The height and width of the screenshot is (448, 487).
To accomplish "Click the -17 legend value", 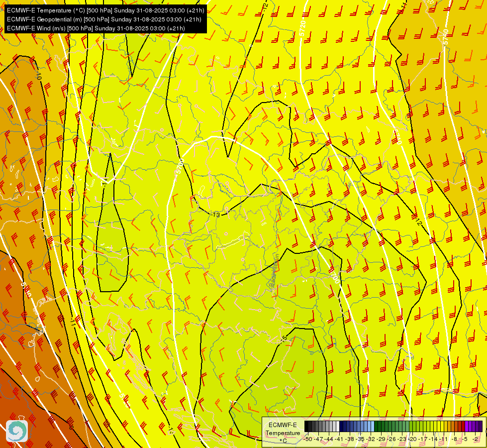I will (x=423, y=439).
